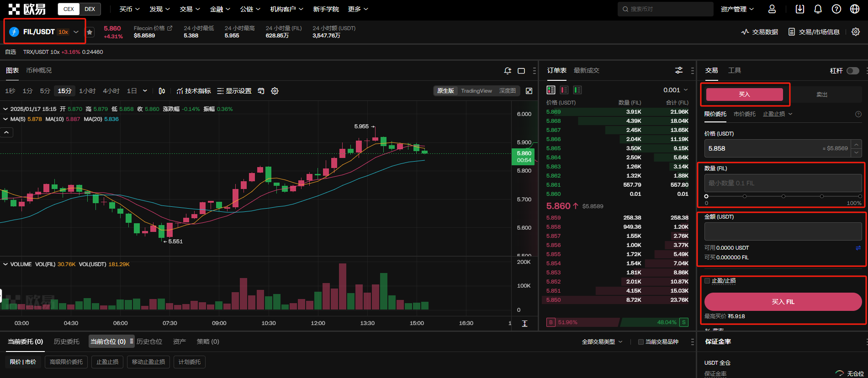Click the 卖出 sell button
The image size is (868, 378).
[822, 94]
